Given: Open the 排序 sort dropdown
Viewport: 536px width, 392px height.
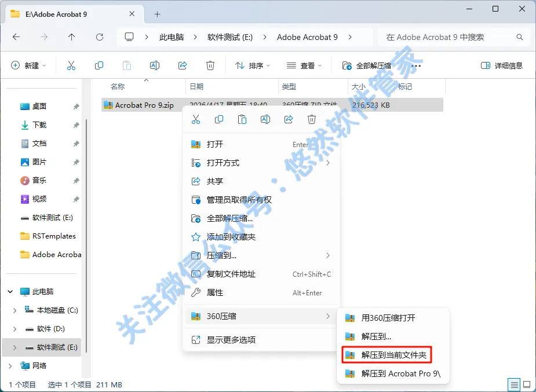Looking at the screenshot, I should pos(253,65).
